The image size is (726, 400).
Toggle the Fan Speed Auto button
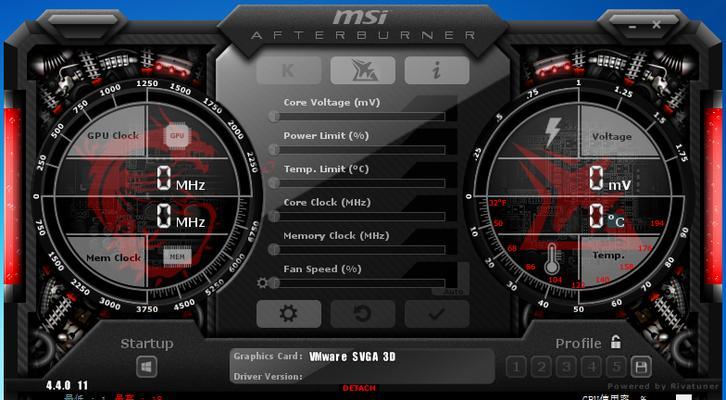(x=450, y=292)
